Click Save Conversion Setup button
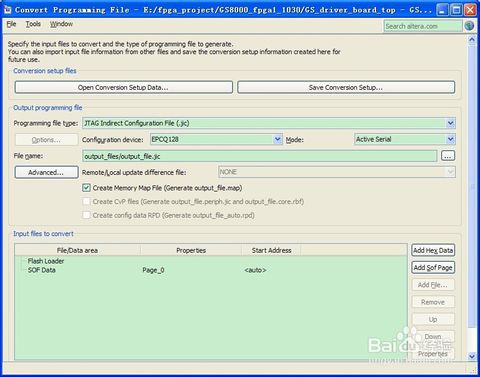480x377 pixels. tap(346, 87)
